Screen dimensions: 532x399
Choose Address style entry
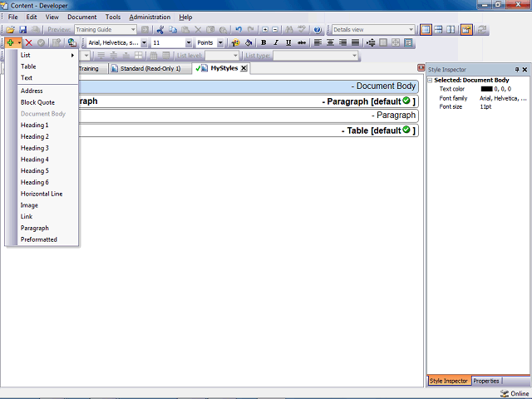48,91
